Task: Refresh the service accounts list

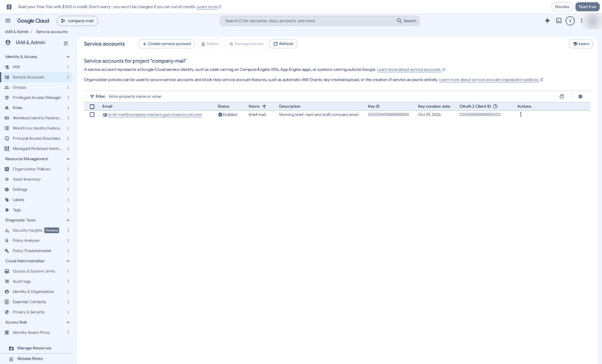Action: point(283,44)
